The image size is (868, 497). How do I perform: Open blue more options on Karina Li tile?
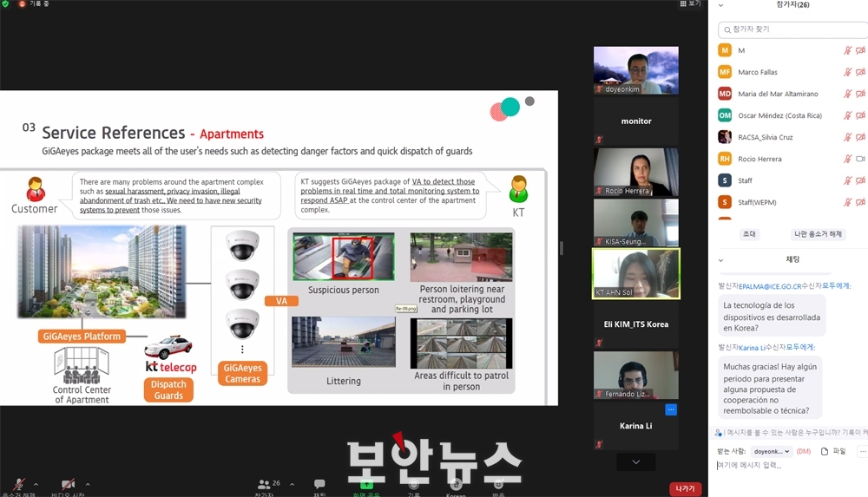[671, 410]
